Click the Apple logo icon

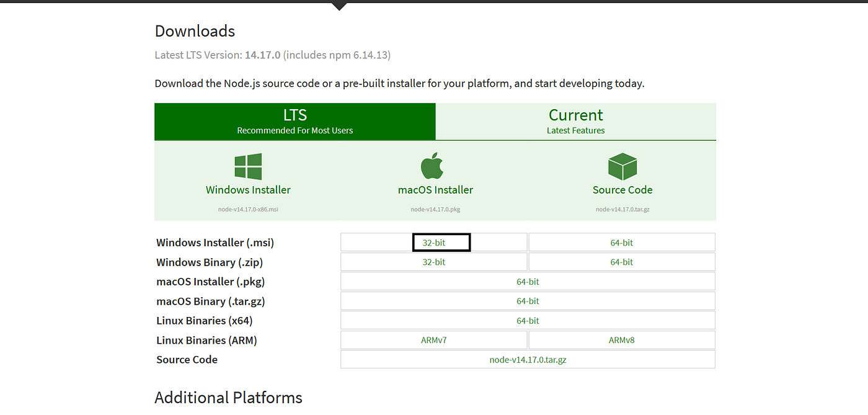[432, 166]
